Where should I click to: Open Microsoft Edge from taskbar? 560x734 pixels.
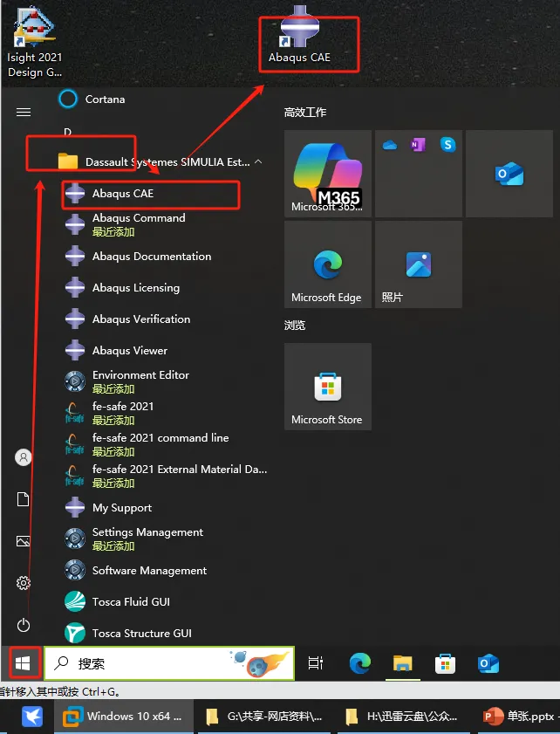[359, 662]
